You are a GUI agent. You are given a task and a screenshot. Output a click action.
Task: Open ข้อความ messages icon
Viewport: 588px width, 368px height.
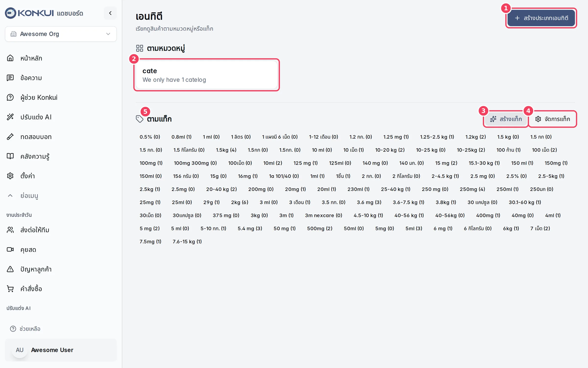coord(10,78)
